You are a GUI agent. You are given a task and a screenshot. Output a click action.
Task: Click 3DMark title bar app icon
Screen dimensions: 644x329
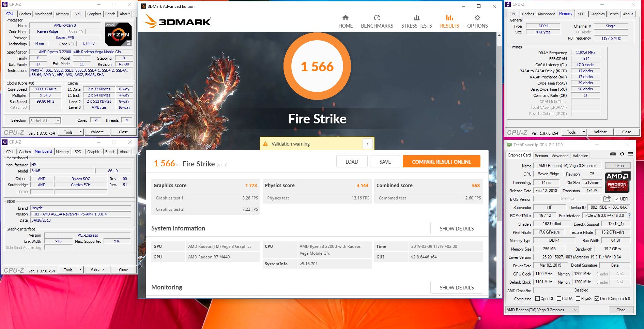pos(143,6)
